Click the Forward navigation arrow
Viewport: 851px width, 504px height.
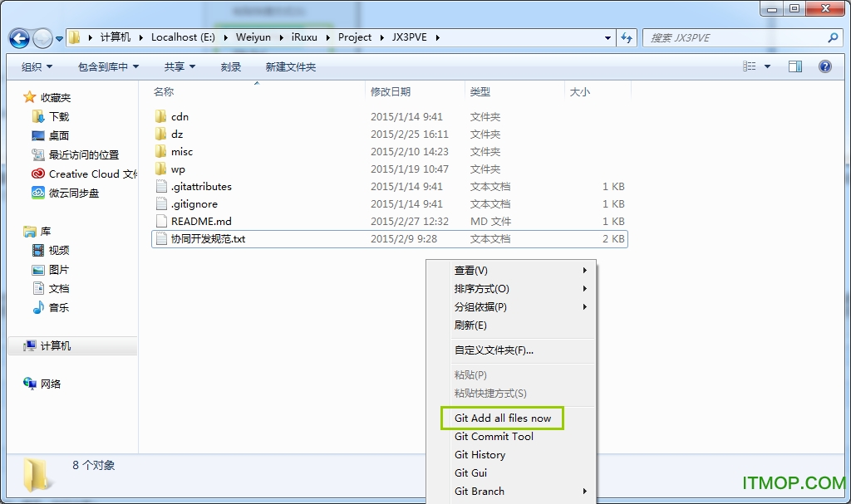coord(42,37)
